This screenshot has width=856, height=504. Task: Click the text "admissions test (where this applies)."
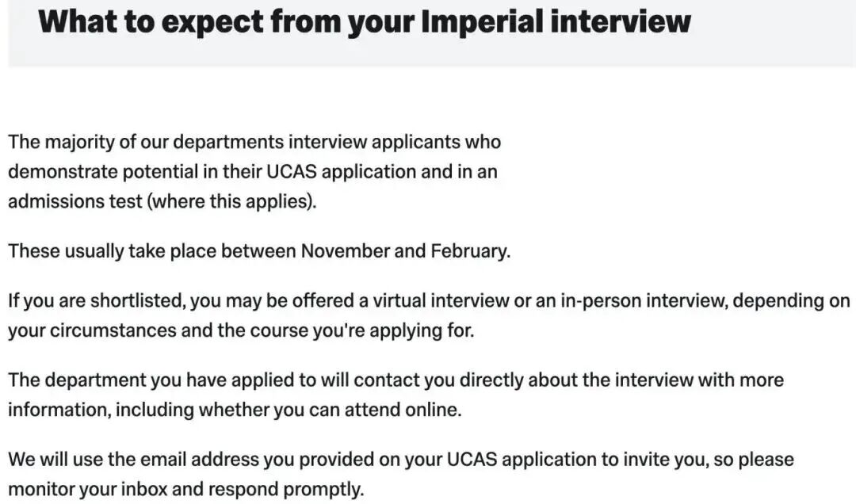coord(162,201)
